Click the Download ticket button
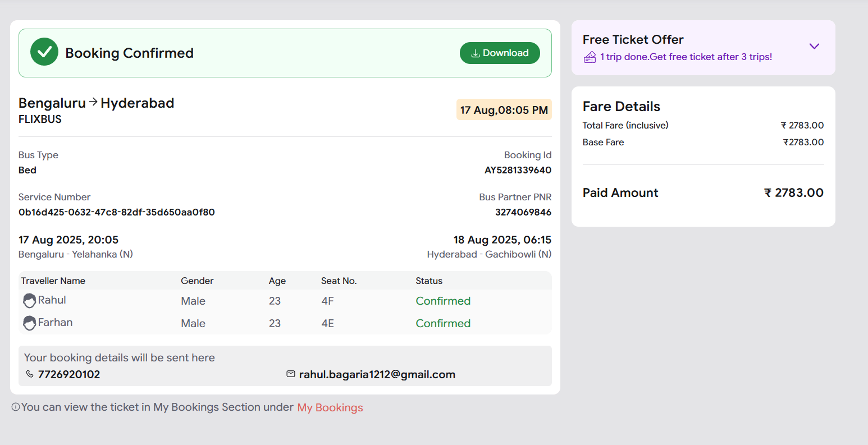This screenshot has width=868, height=445. (500, 53)
